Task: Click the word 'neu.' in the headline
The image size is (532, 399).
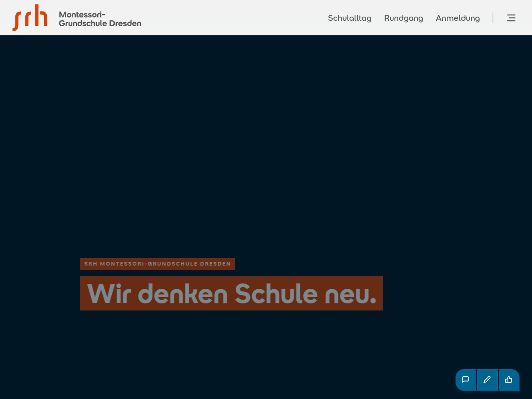Action: [350, 293]
